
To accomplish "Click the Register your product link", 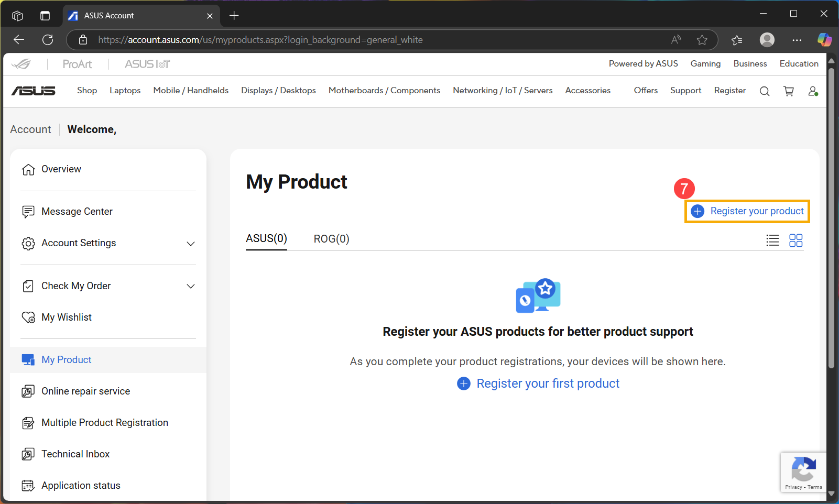I will [x=747, y=211].
